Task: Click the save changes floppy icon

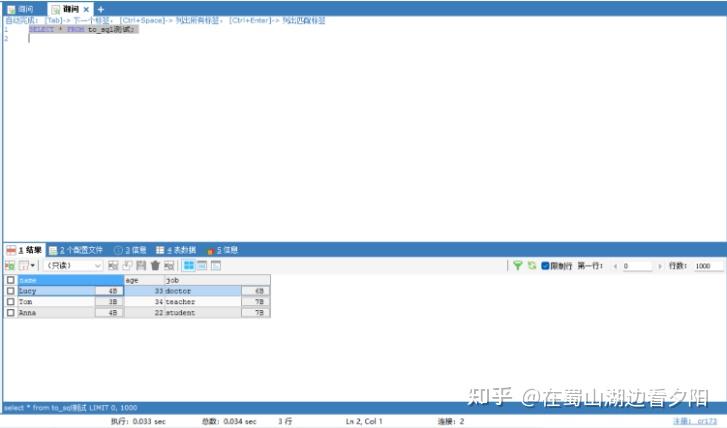Action: pyautogui.click(x=141, y=266)
